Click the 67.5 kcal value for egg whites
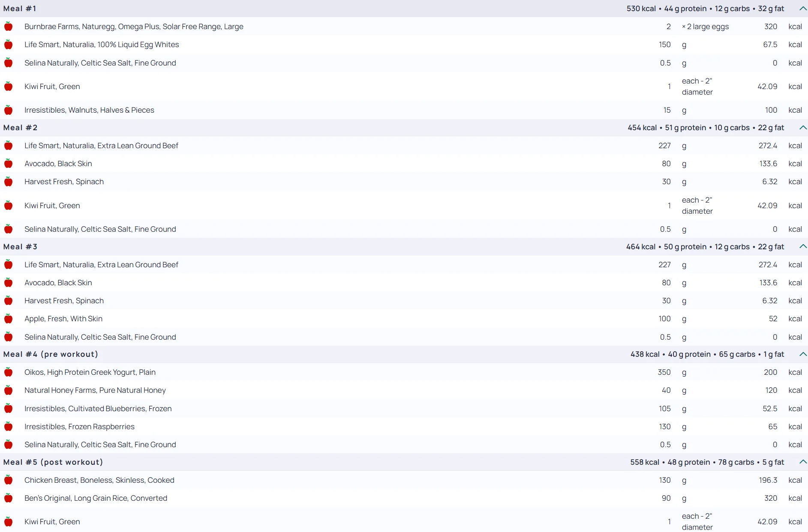The image size is (808, 532). [x=770, y=45]
